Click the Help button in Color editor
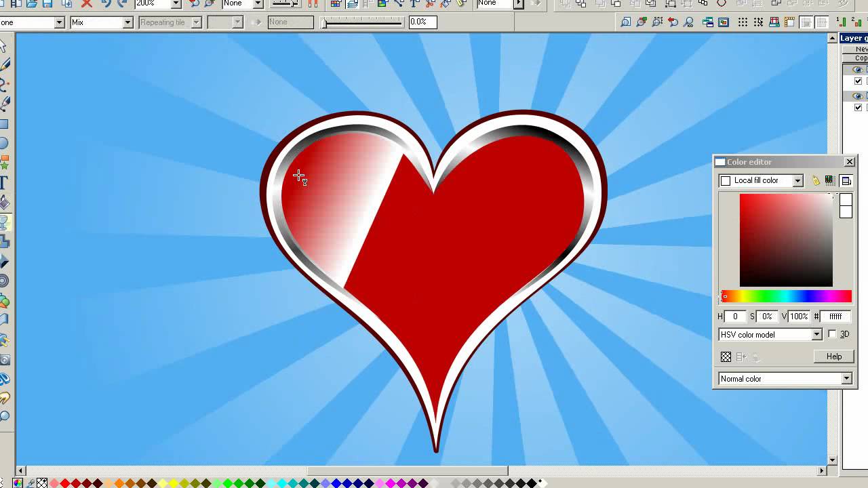868x488 pixels. (x=834, y=357)
